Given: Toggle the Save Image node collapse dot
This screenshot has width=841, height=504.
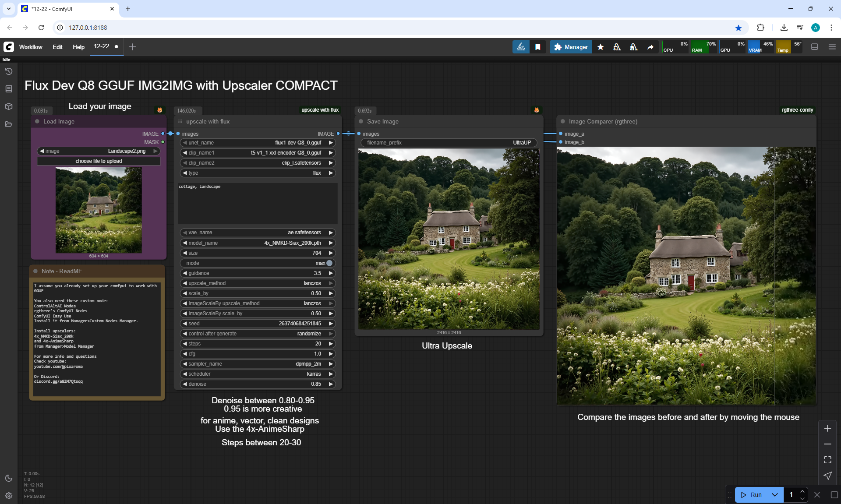Looking at the screenshot, I should click(361, 121).
